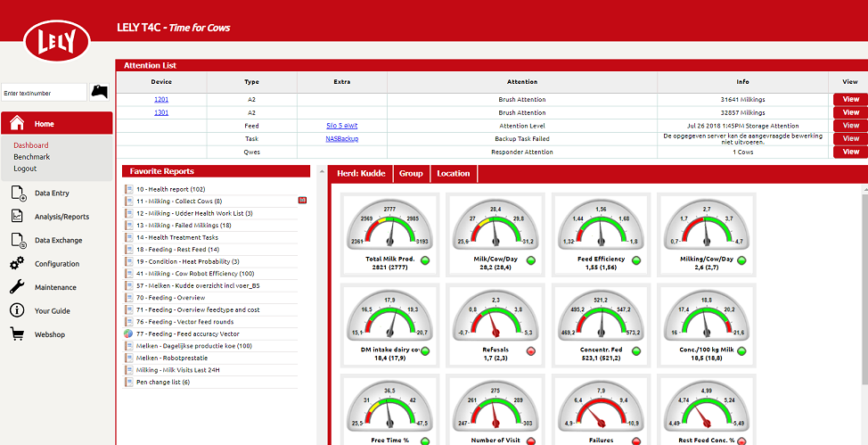Click green status light for Concentr. Fed

[x=636, y=351]
